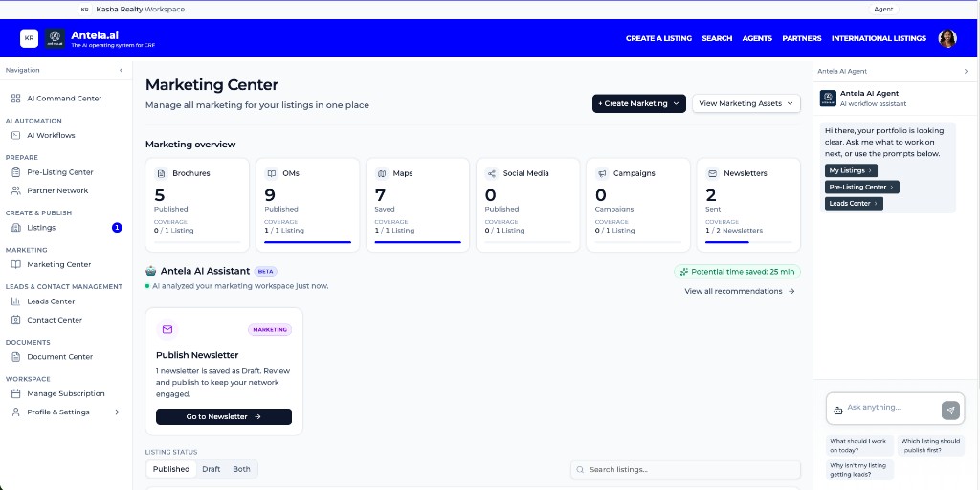Open the user profile avatar
Image resolution: width=980 pixels, height=490 pixels.
click(x=947, y=38)
